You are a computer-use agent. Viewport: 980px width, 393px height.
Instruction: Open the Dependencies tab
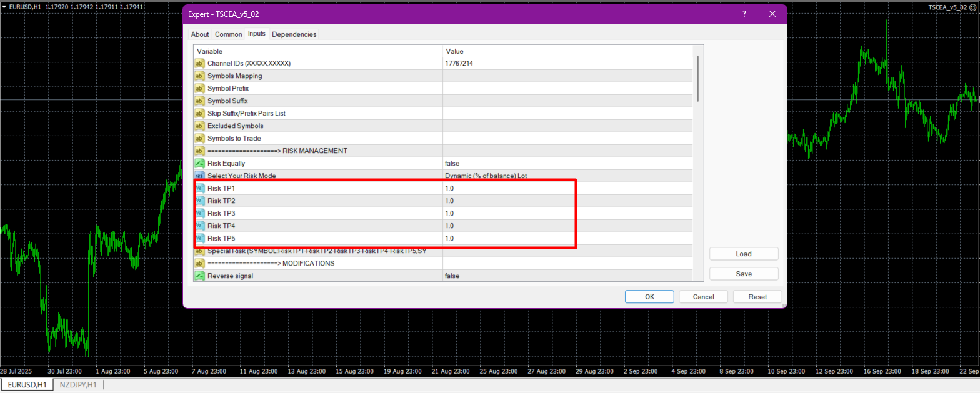pyautogui.click(x=294, y=34)
